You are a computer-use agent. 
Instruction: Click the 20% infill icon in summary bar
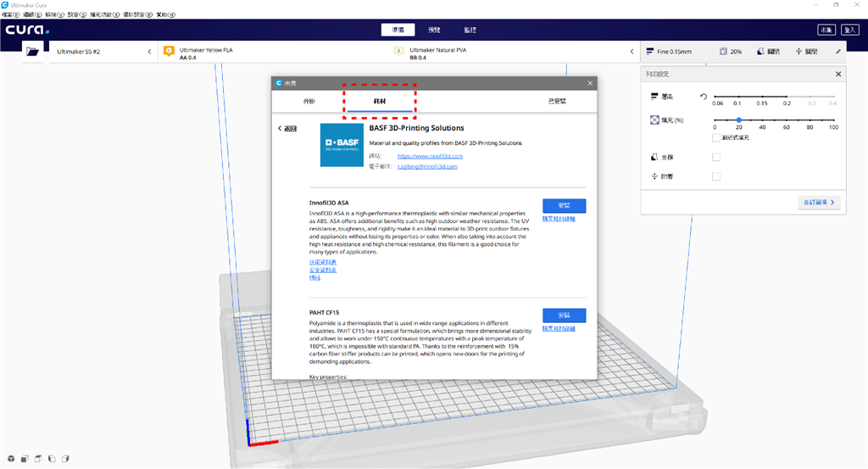click(723, 52)
